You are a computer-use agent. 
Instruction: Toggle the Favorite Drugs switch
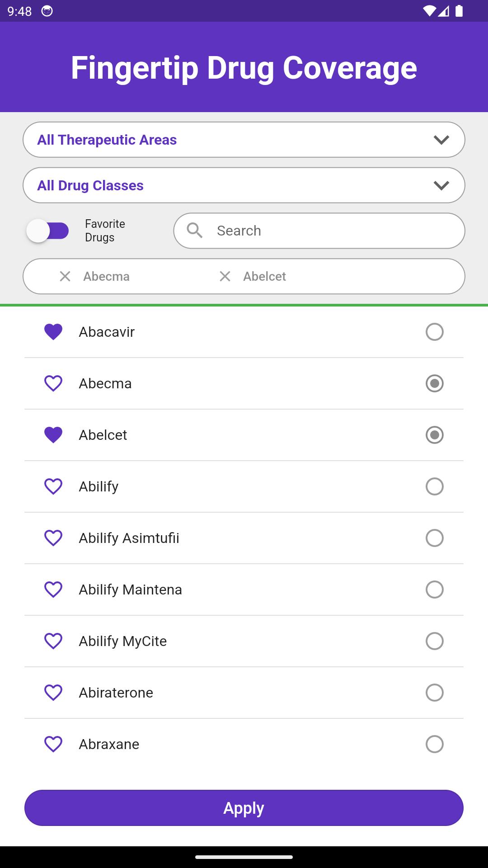pos(48,231)
